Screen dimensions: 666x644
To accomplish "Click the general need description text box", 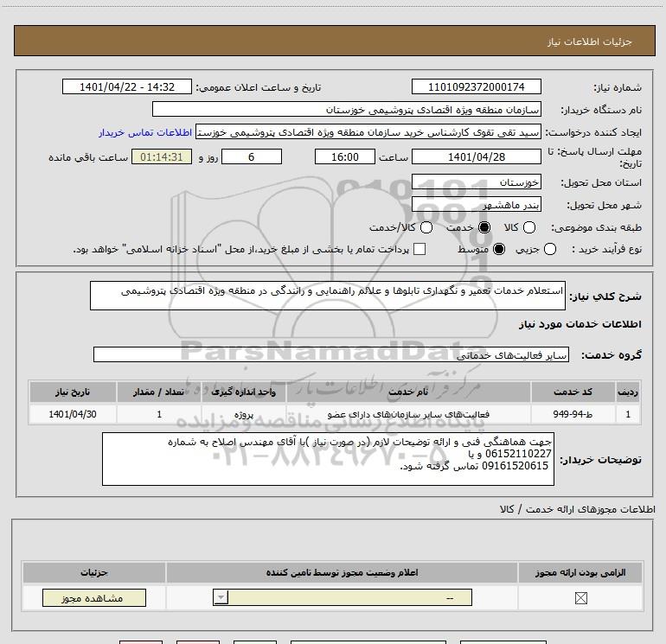I will tap(328, 296).
